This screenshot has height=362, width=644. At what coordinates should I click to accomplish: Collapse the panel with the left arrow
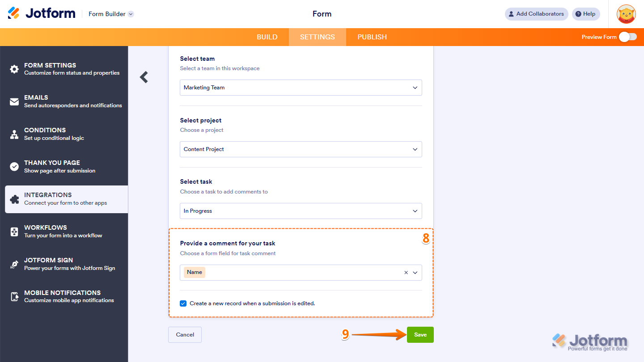[144, 77]
